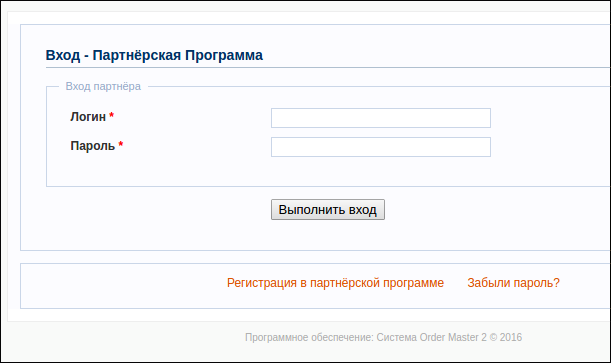Open the Забыли пароль? link

pyautogui.click(x=513, y=283)
